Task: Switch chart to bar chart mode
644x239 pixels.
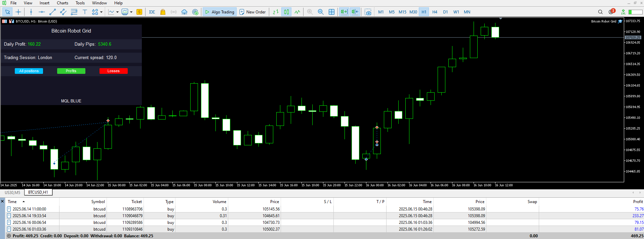Action: click(276, 12)
